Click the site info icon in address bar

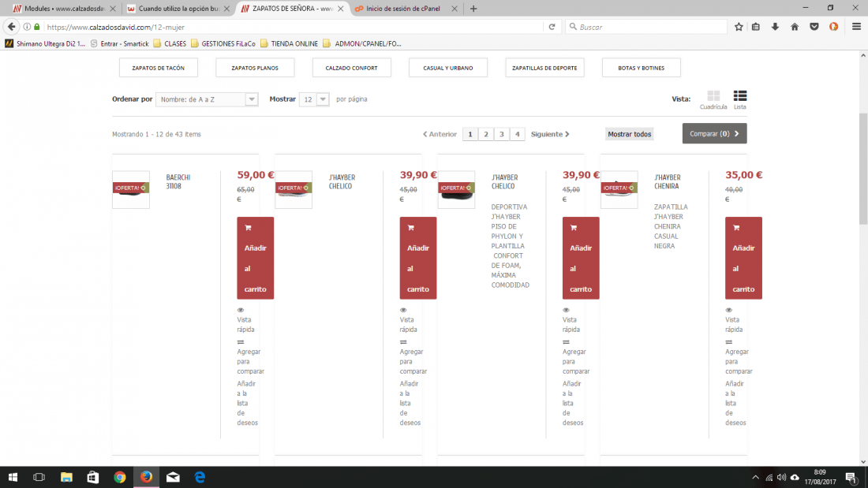tap(27, 27)
